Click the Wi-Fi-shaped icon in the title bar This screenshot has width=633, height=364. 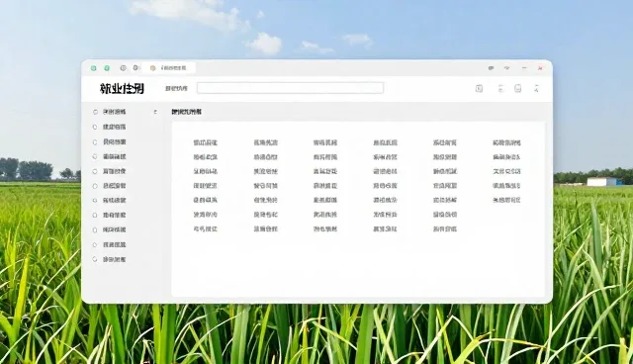click(507, 68)
